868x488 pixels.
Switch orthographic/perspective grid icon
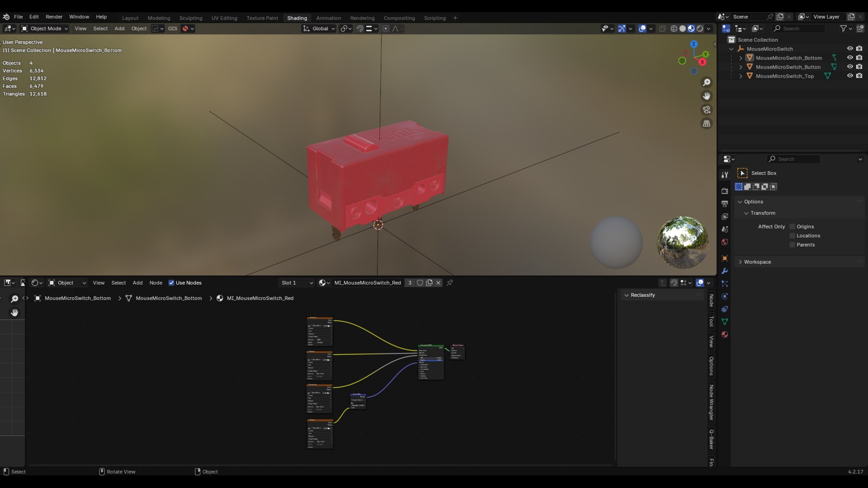pyautogui.click(x=706, y=123)
